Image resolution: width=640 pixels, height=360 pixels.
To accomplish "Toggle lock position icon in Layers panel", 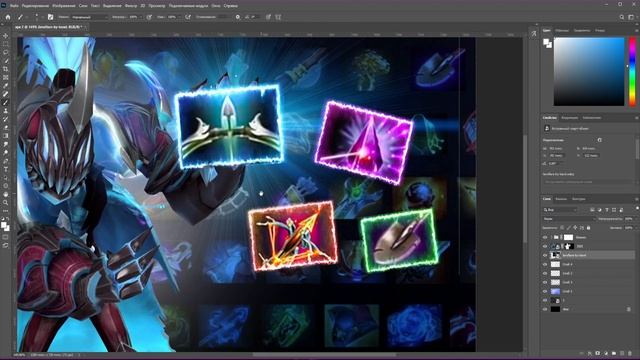I will [575, 228].
